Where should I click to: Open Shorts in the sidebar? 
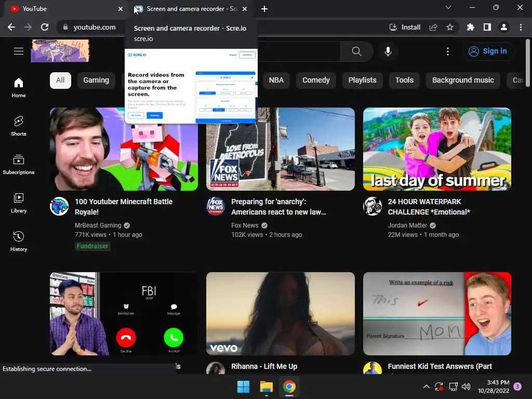(19, 126)
